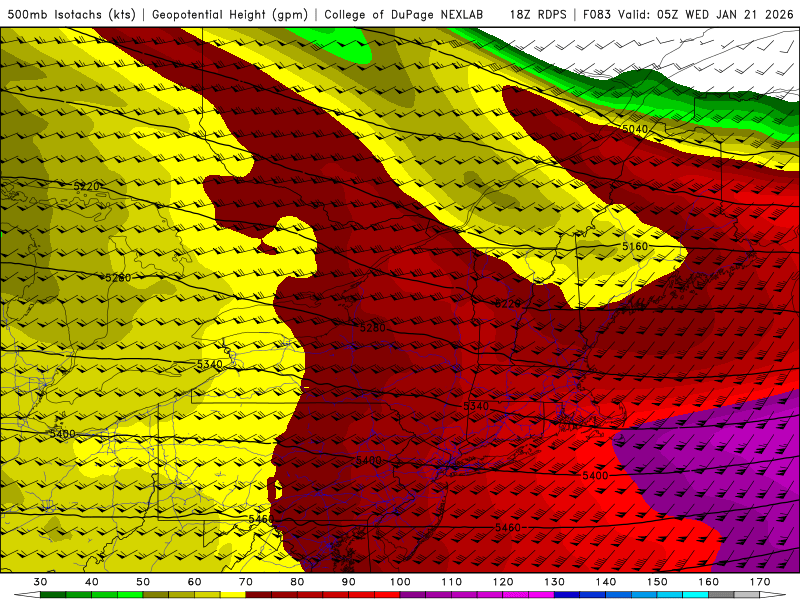Click the legend value 100
800x600 pixels.
(x=400, y=582)
